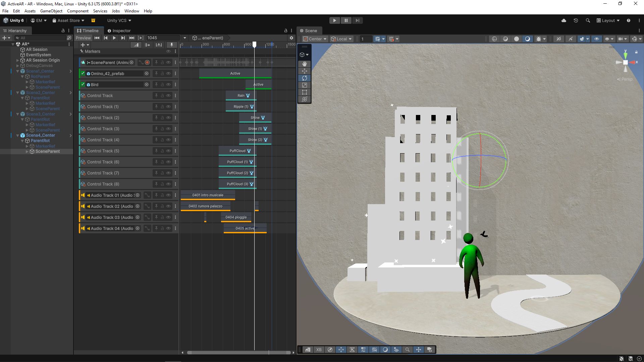
Task: Click the Preview button in Timeline
Action: [83, 38]
